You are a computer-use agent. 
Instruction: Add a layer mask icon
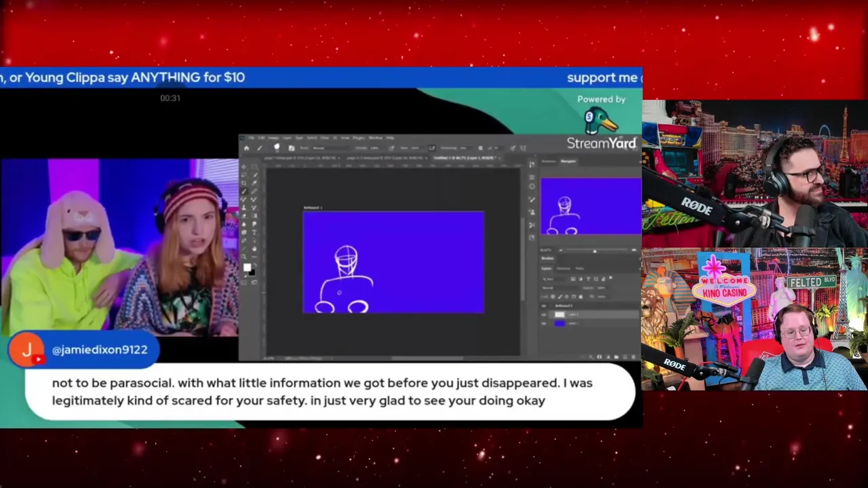click(599, 357)
